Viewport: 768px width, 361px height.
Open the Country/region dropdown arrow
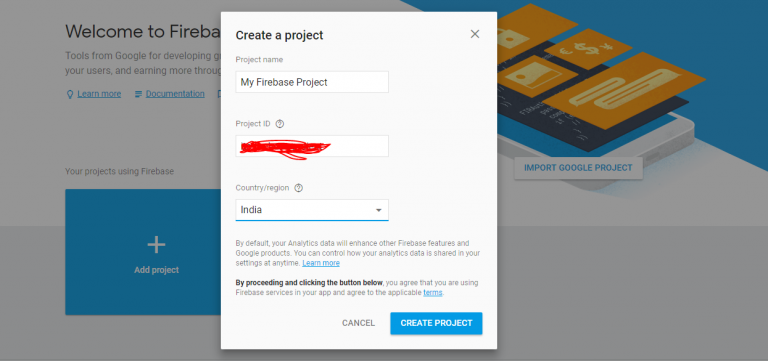pos(378,210)
